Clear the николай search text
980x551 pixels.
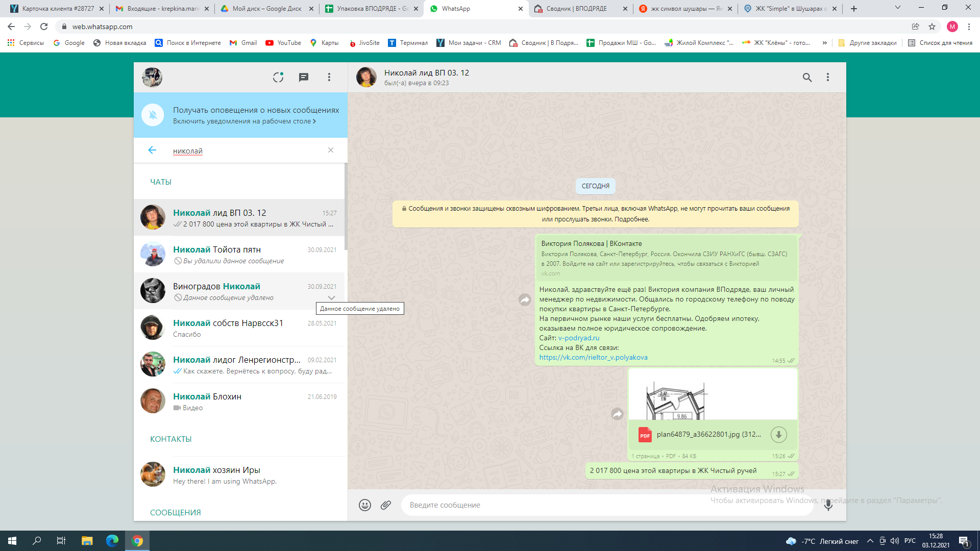[x=331, y=150]
